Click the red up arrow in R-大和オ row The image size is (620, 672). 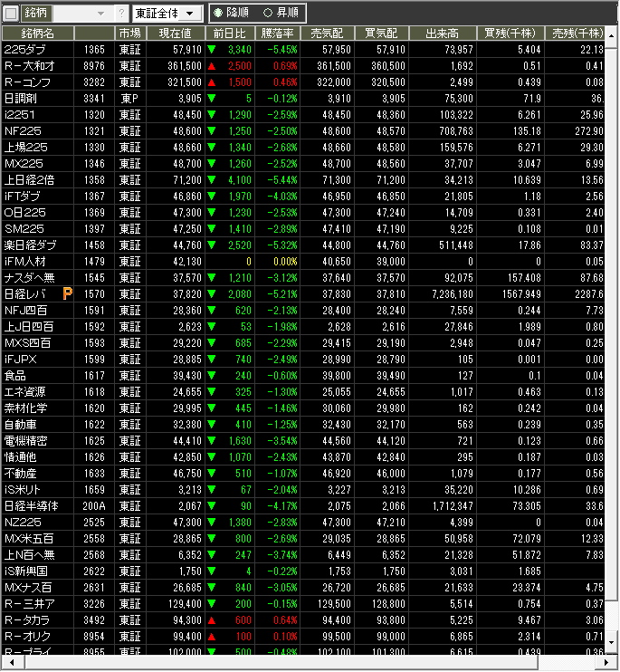point(211,65)
